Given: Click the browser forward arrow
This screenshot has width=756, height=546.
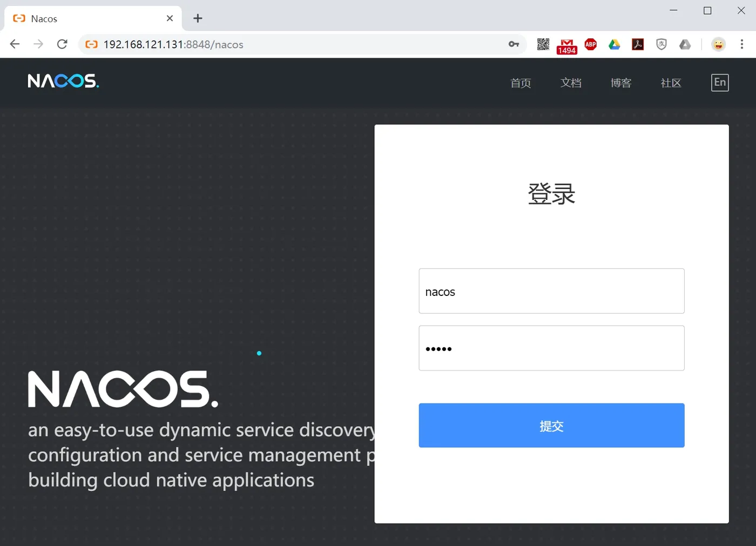Looking at the screenshot, I should (38, 44).
